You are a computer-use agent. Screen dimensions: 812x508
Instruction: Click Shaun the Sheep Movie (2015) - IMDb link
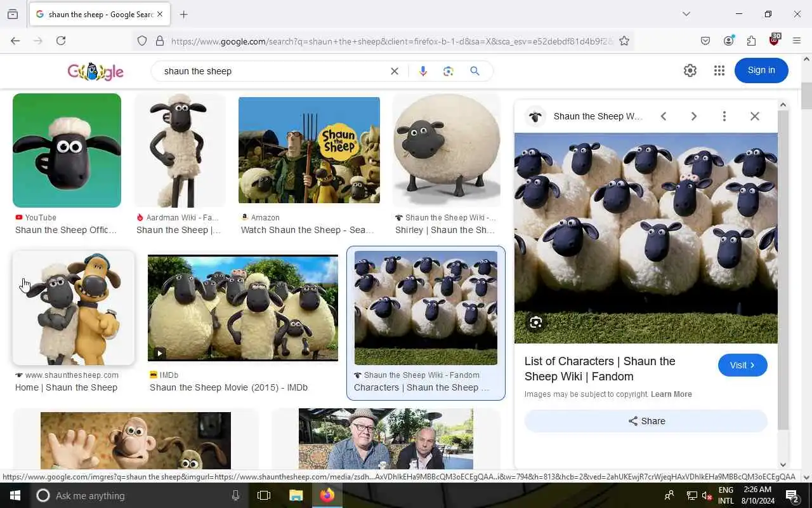point(228,387)
